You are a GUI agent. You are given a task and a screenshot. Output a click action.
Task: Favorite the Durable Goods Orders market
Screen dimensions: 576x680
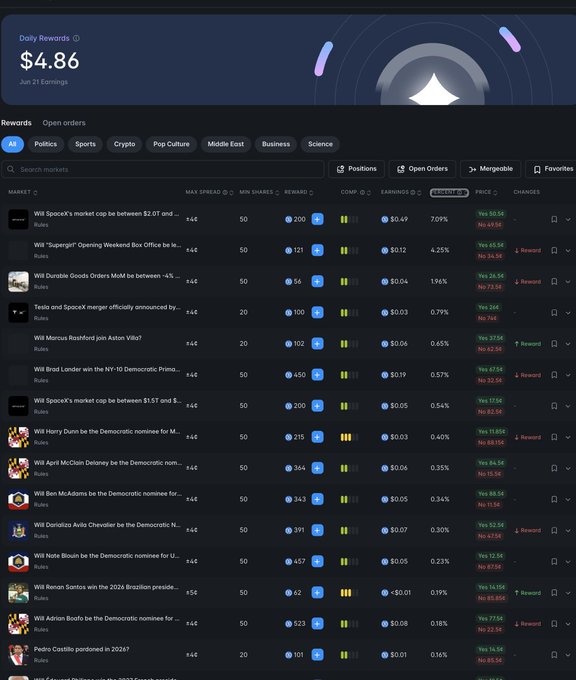(554, 281)
